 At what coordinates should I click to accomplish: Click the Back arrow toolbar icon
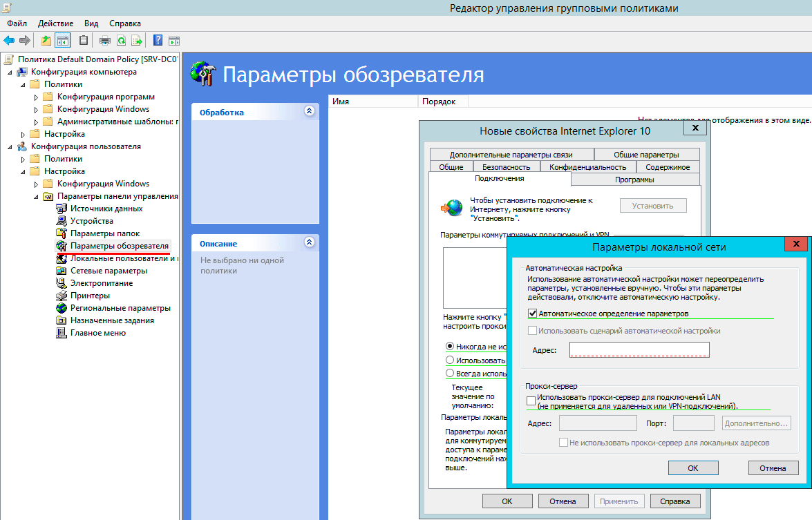point(9,40)
